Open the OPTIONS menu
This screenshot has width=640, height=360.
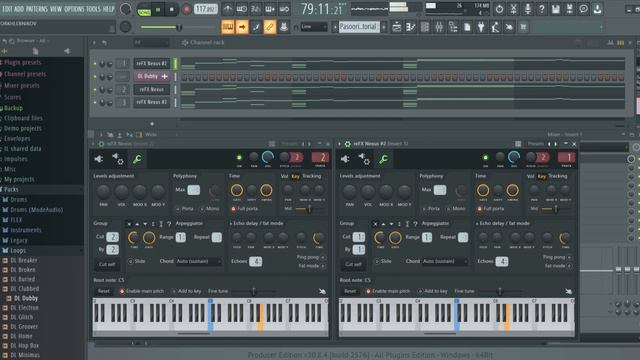[x=74, y=9]
